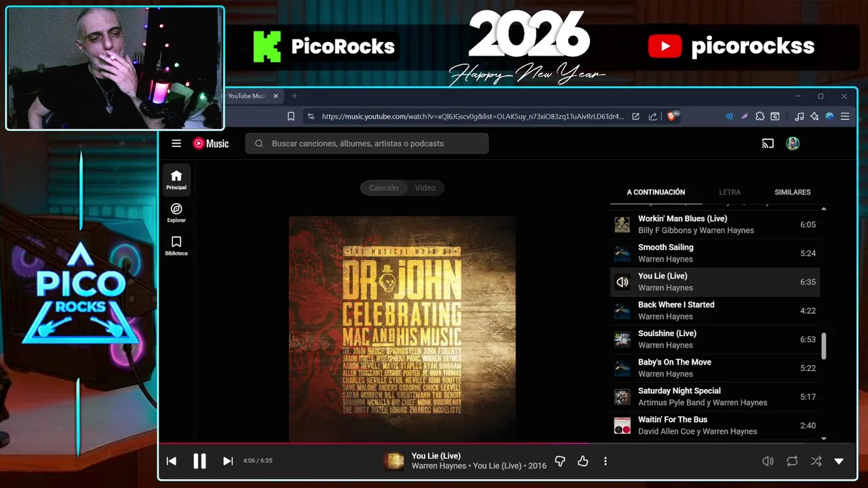
Task: Open the LETRA tab
Action: coord(730,192)
